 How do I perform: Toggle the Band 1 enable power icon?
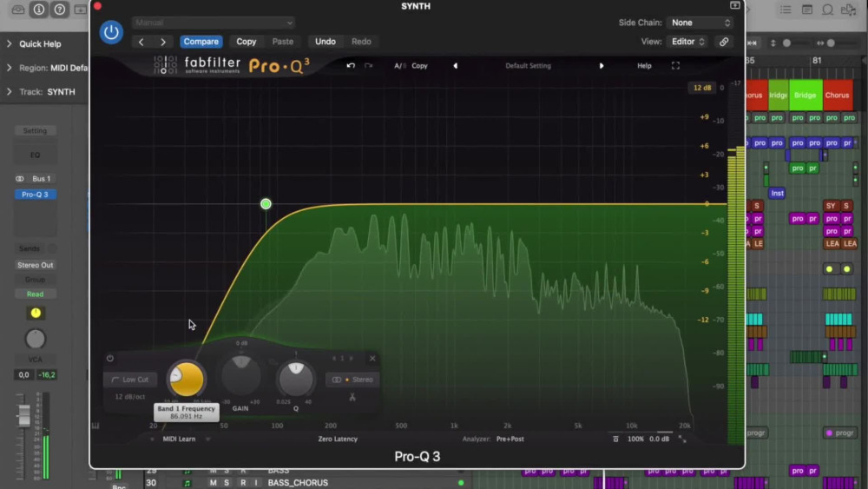click(x=110, y=359)
